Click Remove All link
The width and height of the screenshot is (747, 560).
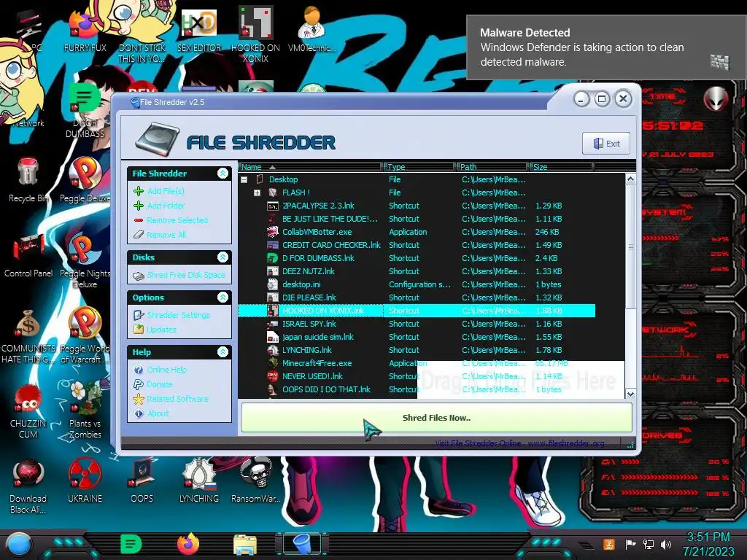(166, 235)
